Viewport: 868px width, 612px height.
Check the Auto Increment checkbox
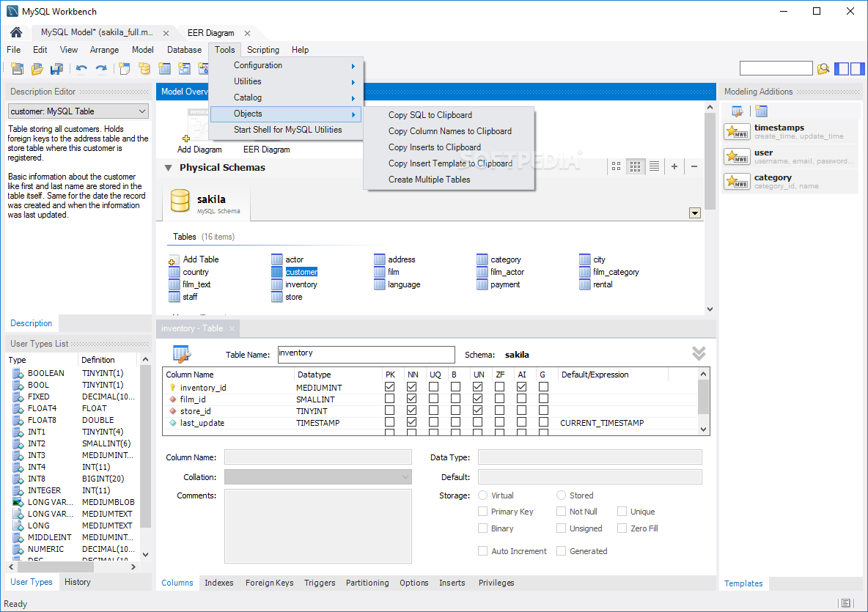(482, 551)
